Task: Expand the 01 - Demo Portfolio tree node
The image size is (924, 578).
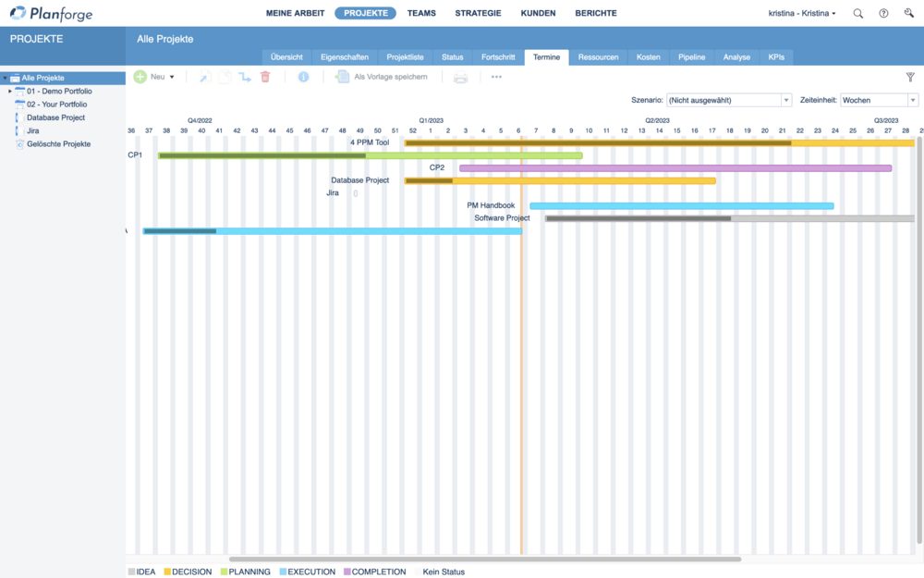Action: [10, 92]
